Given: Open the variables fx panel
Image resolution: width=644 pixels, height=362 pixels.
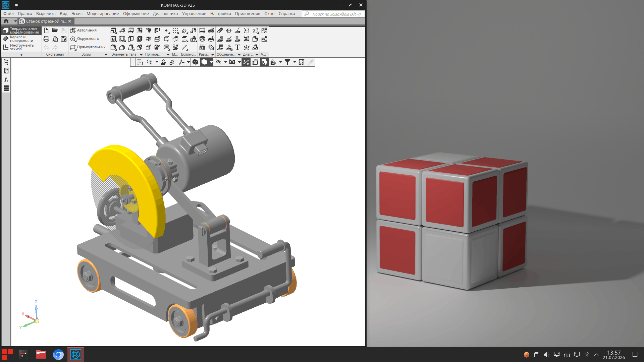Looking at the screenshot, I should click(6, 79).
